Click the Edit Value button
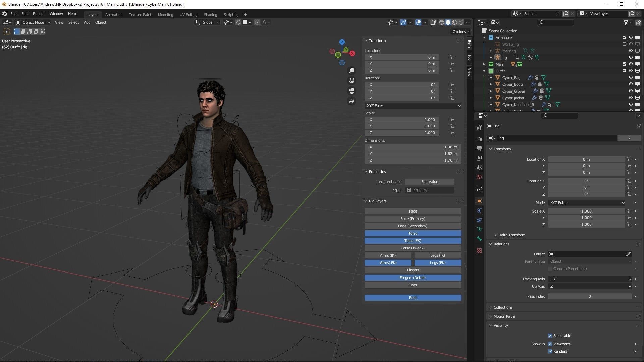Viewport: 644px width, 362px height. (x=429, y=182)
